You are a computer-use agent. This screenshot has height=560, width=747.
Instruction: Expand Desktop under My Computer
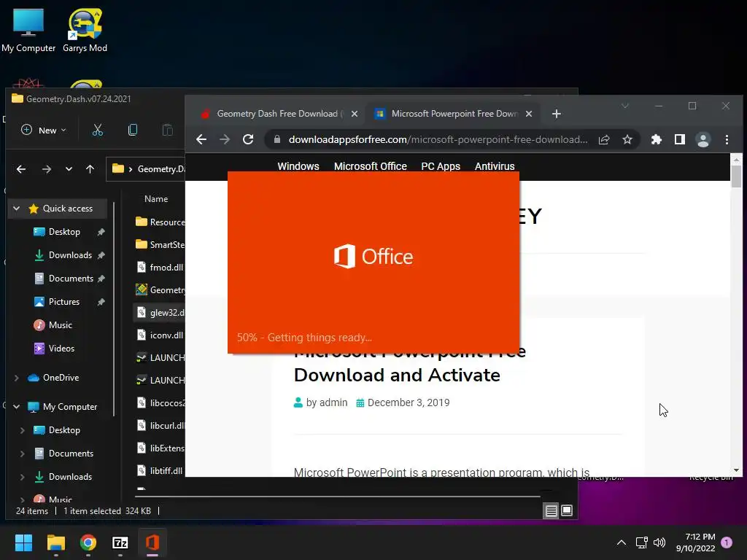point(23,430)
